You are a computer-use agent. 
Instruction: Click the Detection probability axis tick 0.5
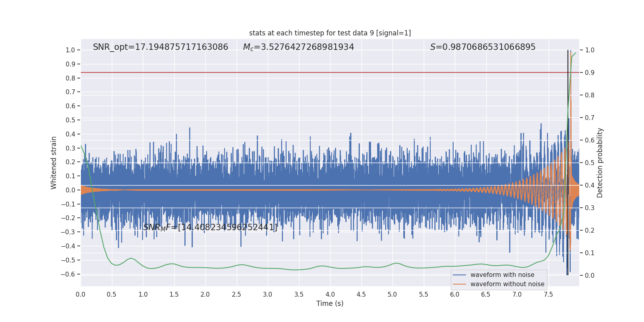(x=590, y=163)
